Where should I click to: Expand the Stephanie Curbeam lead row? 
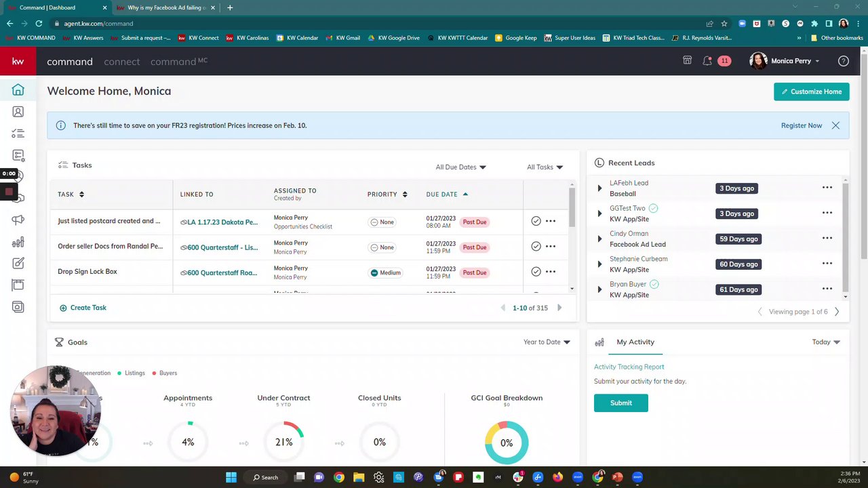599,264
